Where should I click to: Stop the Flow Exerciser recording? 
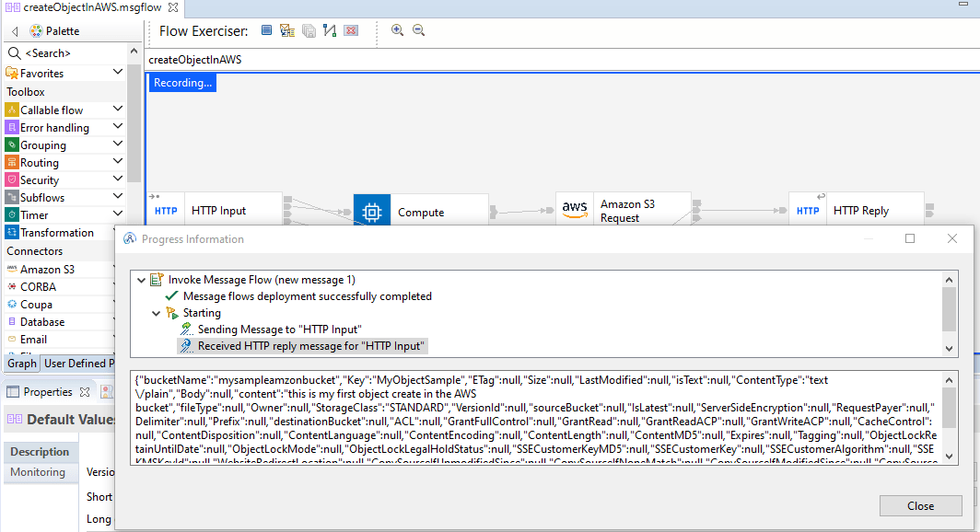(x=266, y=29)
